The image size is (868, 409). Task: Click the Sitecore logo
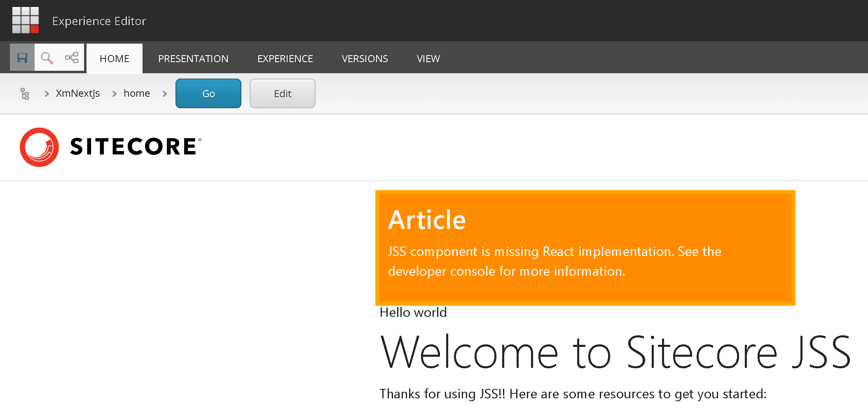[111, 147]
